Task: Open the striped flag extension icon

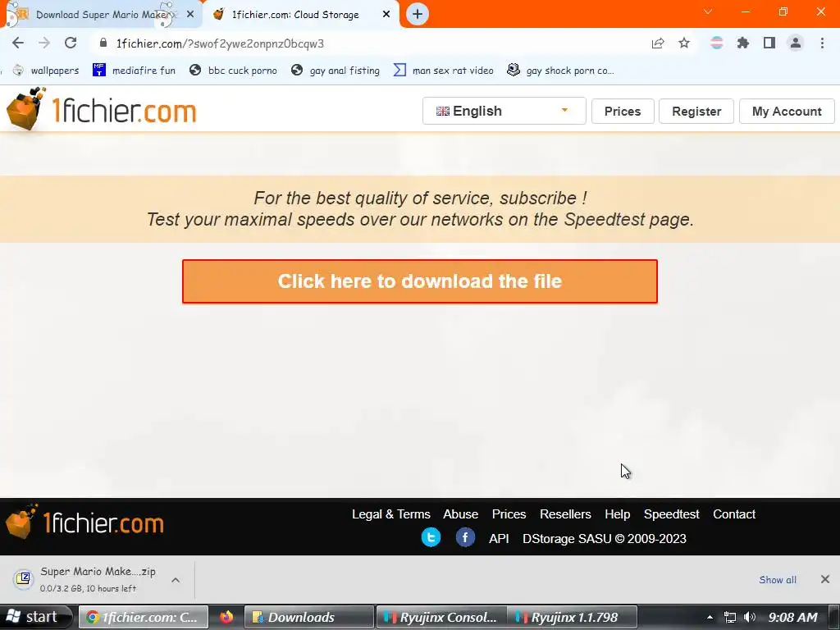Action: [716, 43]
